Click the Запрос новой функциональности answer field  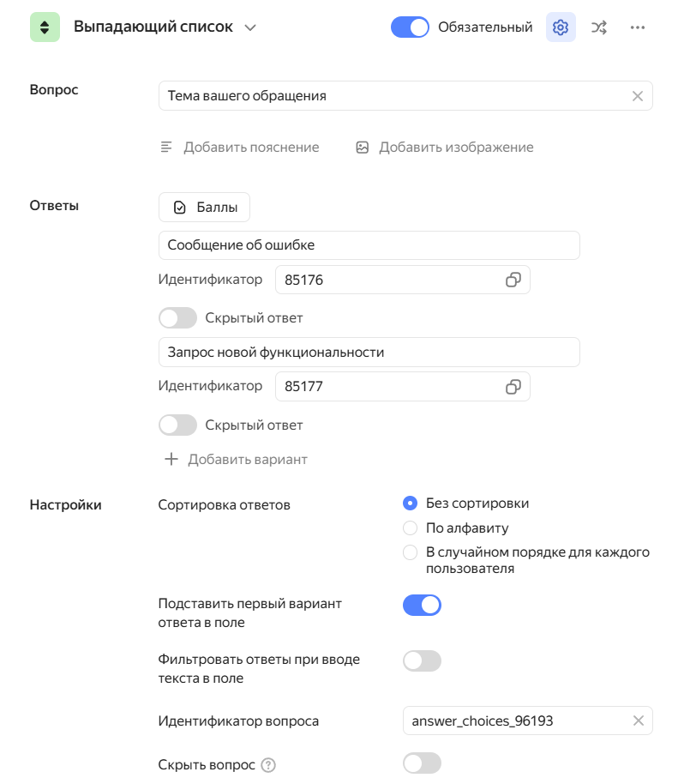tap(369, 353)
